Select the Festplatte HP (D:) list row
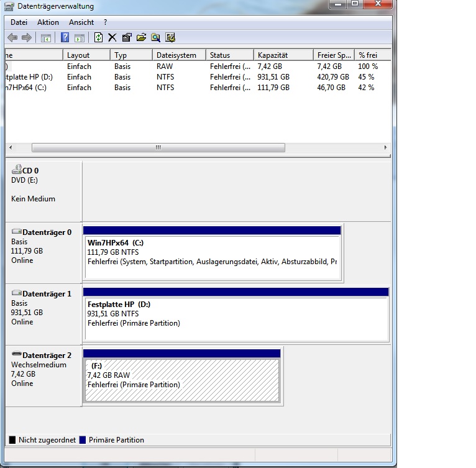The height and width of the screenshot is (468, 476). (198, 77)
